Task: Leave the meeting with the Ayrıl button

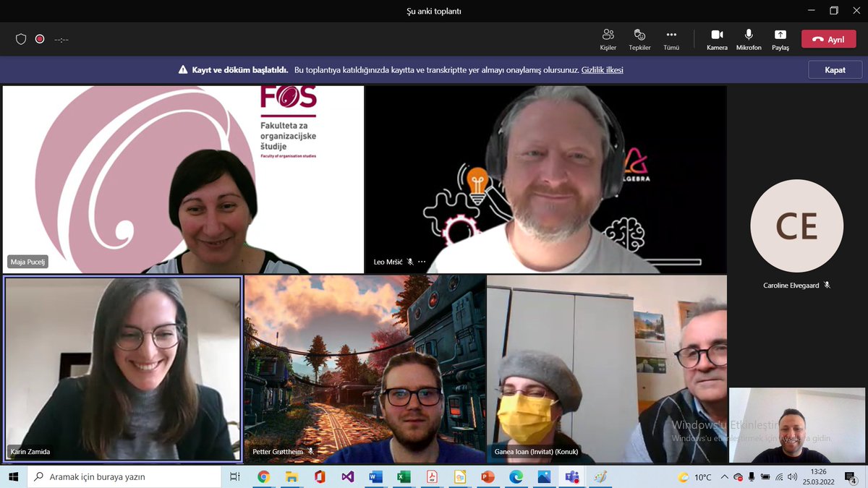Action: pyautogui.click(x=828, y=40)
